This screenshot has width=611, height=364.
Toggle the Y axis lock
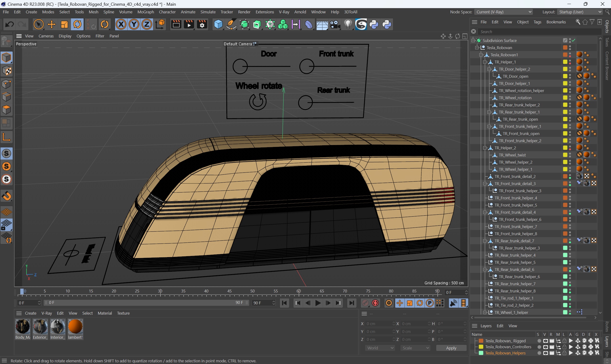coord(134,24)
